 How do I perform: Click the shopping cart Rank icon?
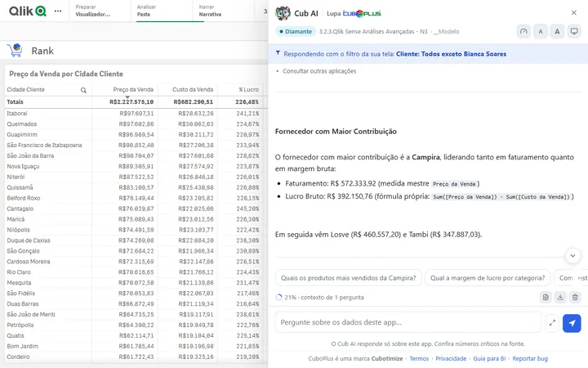(x=15, y=51)
